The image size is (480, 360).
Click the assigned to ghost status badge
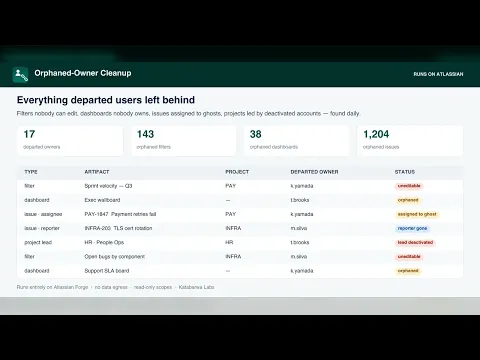(417, 214)
